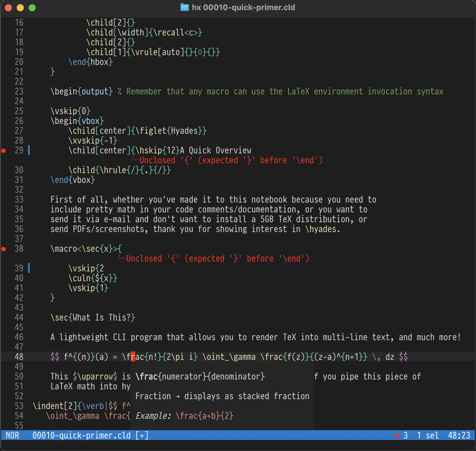Image resolution: width=476 pixels, height=451 pixels.
Task: Click \xvskip{-1} on line 28
Action: tap(93, 141)
